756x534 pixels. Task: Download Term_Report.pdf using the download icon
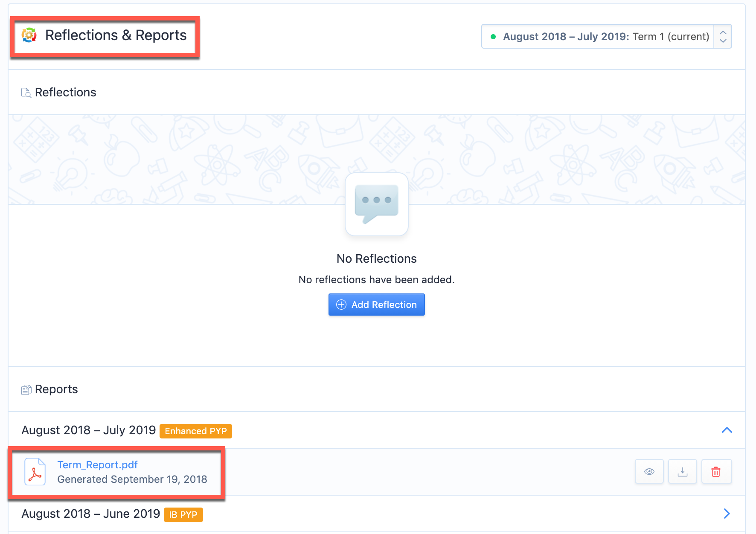(x=683, y=471)
